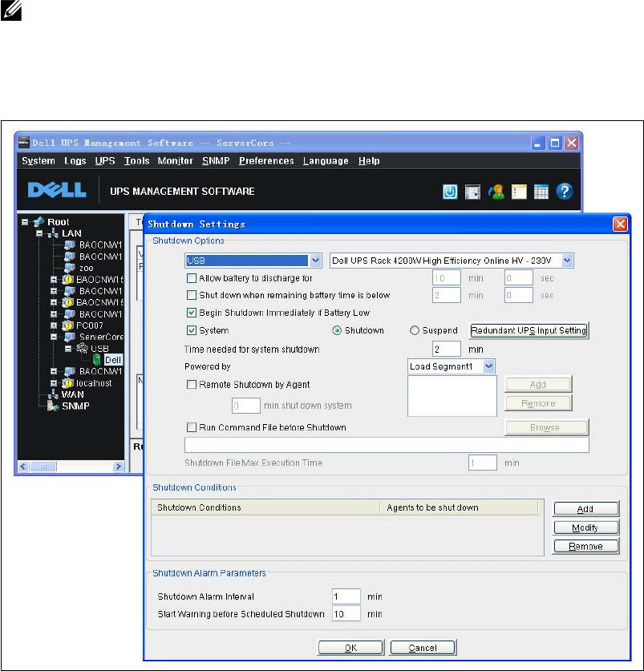Click the Shutdown Alarm Interval input field
Image resolution: width=644 pixels, height=671 pixels.
(x=346, y=596)
